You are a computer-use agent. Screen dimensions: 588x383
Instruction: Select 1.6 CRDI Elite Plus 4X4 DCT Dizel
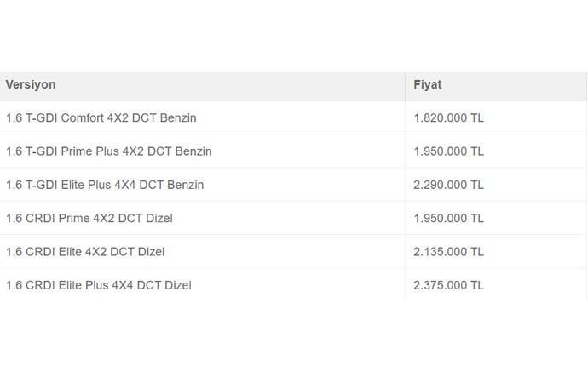pyautogui.click(x=99, y=285)
